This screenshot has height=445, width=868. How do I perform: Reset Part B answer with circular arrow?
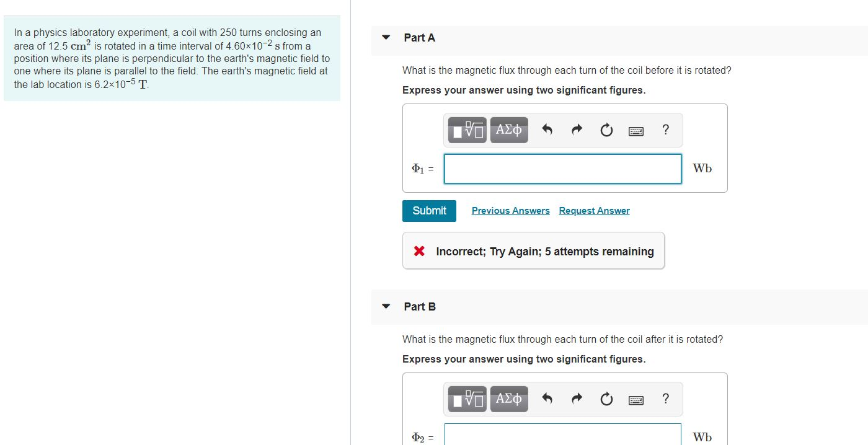coord(606,399)
